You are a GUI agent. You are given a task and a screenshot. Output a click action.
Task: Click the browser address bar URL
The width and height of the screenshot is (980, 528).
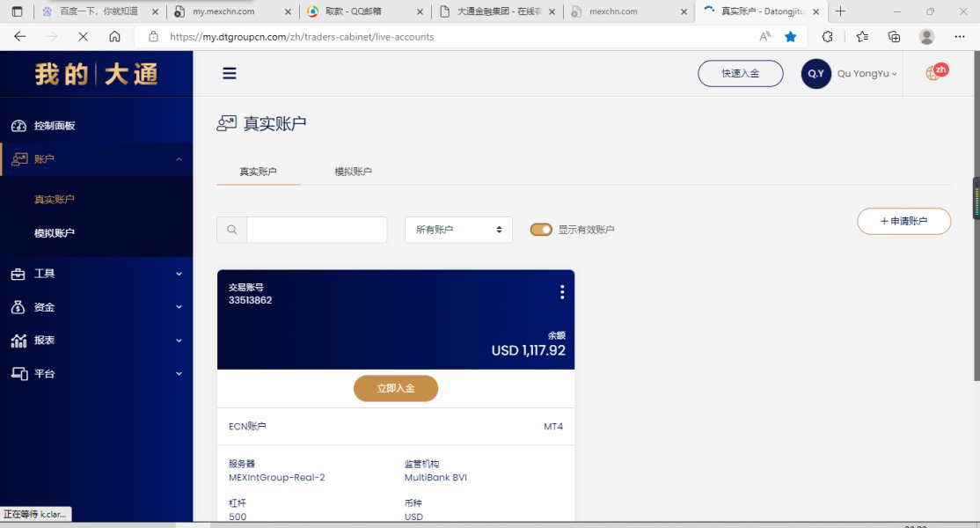click(x=302, y=37)
